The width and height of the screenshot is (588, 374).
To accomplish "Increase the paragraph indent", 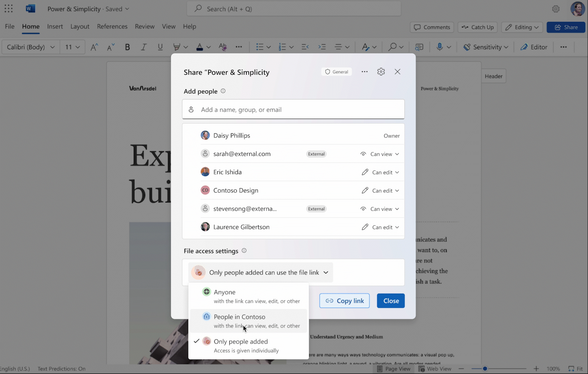I will 322,47.
